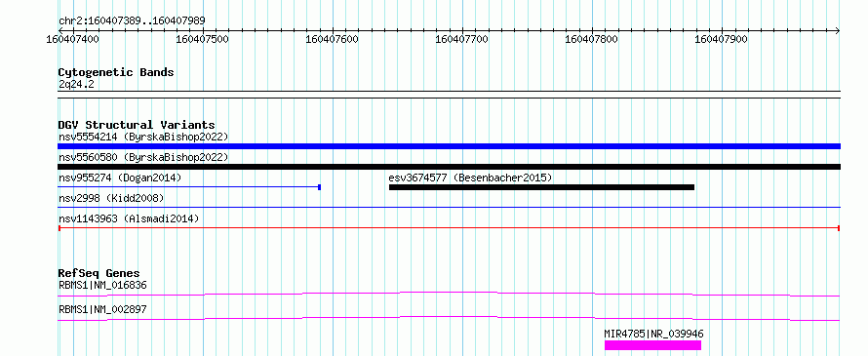Click the RBMS1|NM_002897 label
This screenshot has height=356, width=868.
point(102,309)
